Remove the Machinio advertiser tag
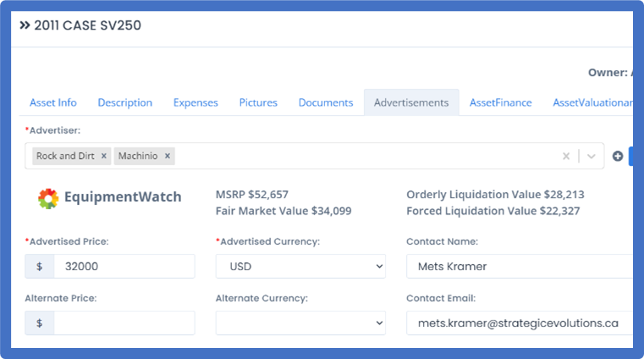 click(168, 156)
